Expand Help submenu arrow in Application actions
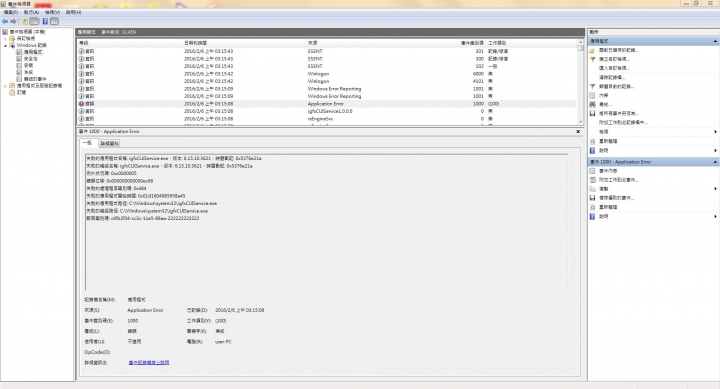Image resolution: width=720 pixels, height=389 pixels. [715, 151]
